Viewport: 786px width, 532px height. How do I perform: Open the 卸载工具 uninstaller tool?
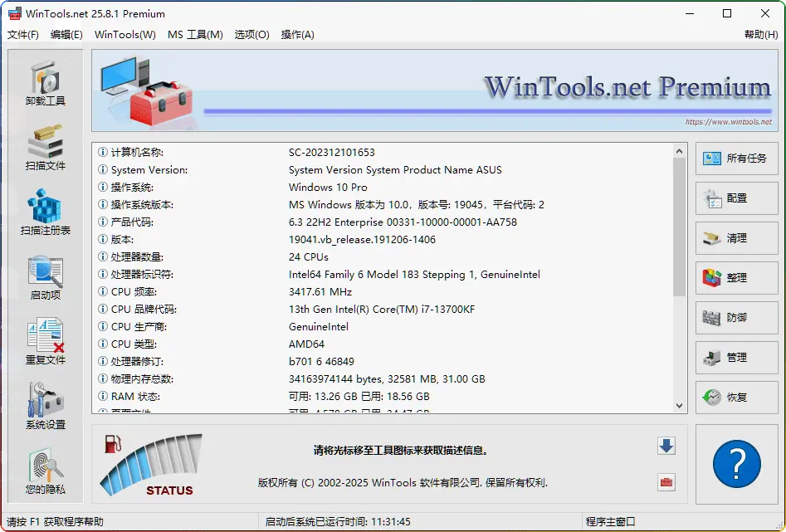coord(45,83)
